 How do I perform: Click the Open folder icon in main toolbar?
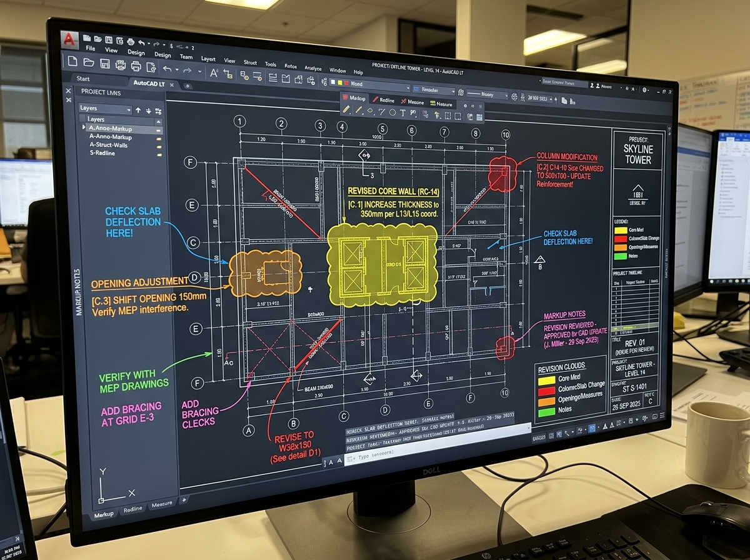(89, 62)
